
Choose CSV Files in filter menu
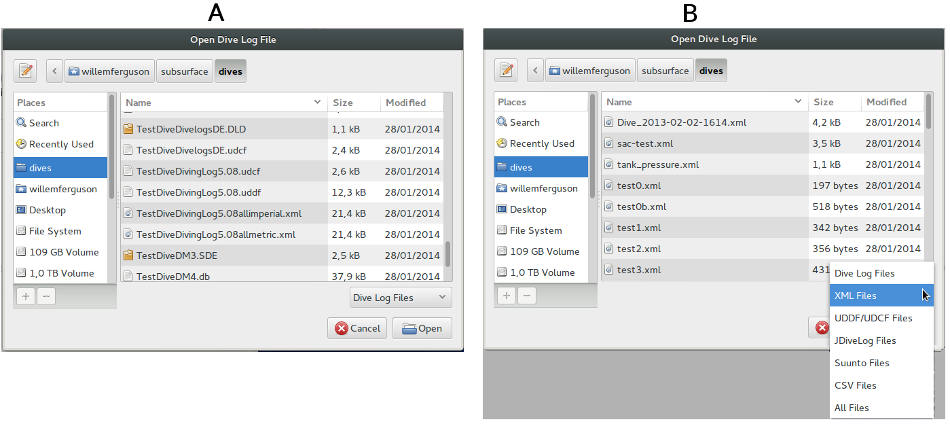(x=882, y=385)
